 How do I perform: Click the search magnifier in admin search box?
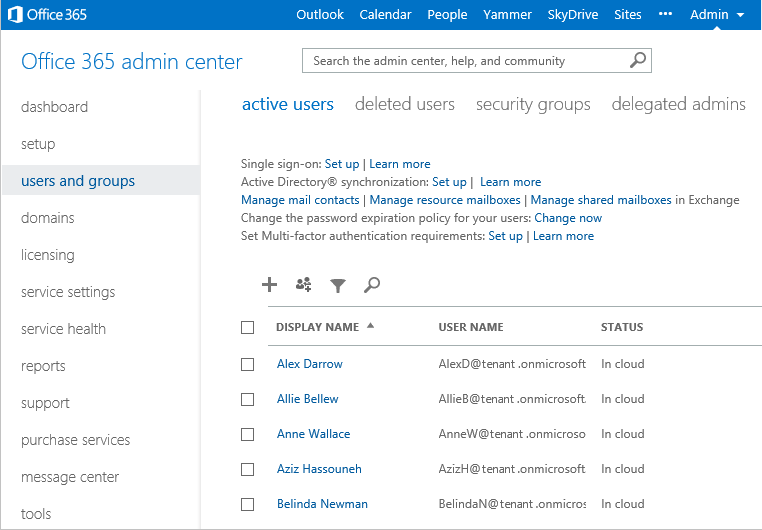tap(638, 60)
